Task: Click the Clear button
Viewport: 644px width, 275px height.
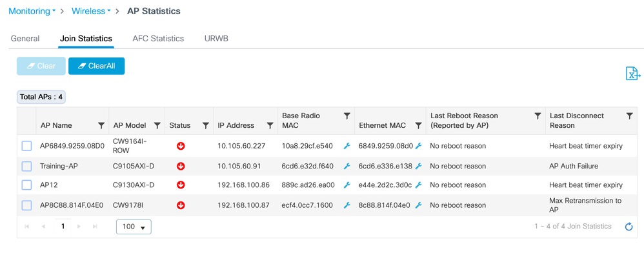Action: (x=41, y=66)
